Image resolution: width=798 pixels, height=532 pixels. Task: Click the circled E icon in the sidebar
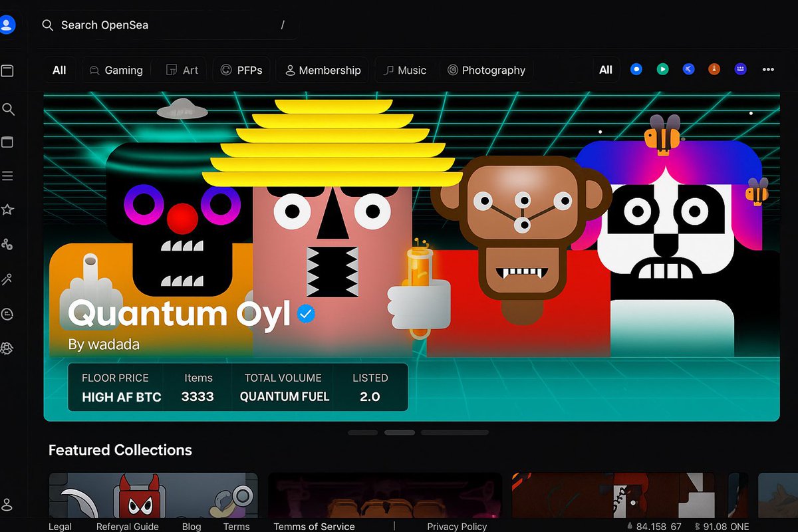(x=7, y=314)
